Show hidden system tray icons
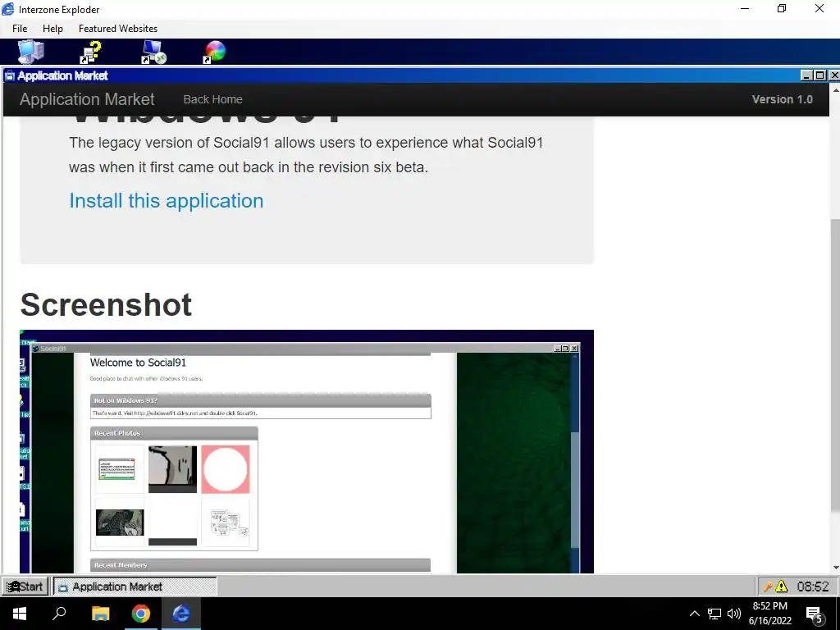This screenshot has width=840, height=630. pyautogui.click(x=694, y=614)
